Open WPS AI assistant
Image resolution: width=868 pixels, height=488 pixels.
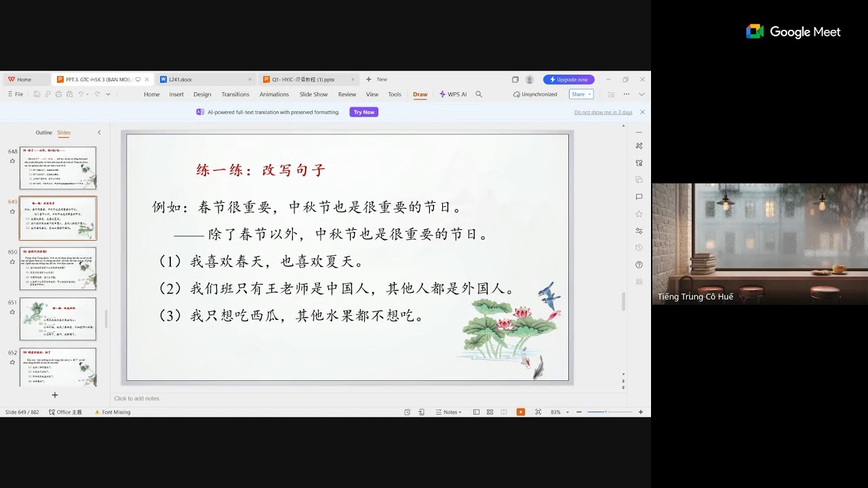(x=453, y=94)
